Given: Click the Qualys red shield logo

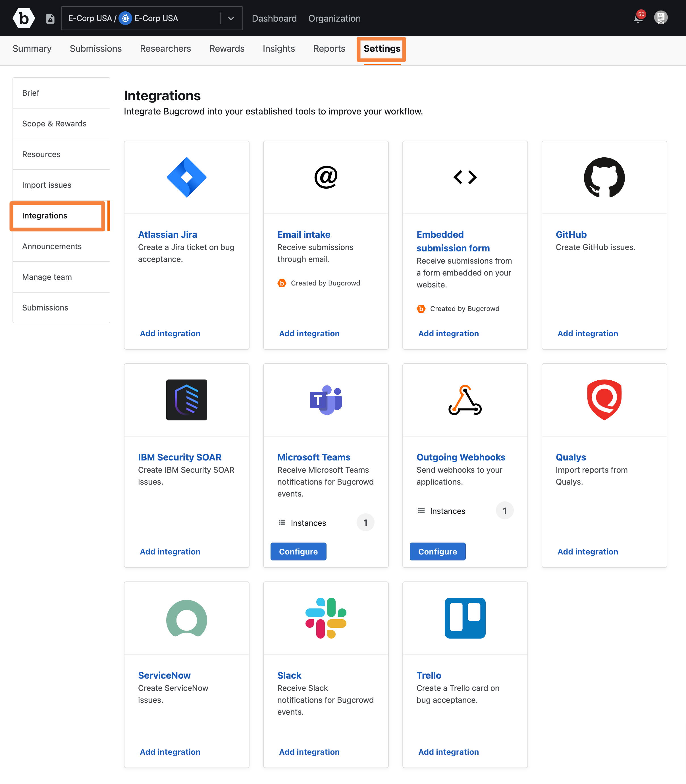Looking at the screenshot, I should coord(604,400).
